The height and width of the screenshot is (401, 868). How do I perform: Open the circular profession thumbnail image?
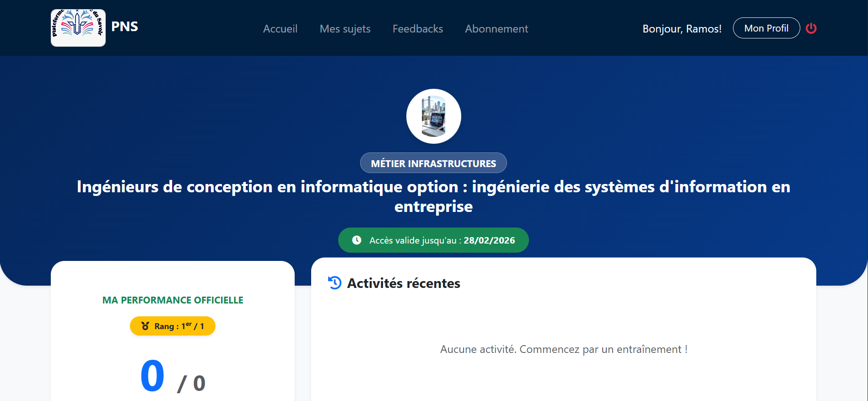point(434,116)
